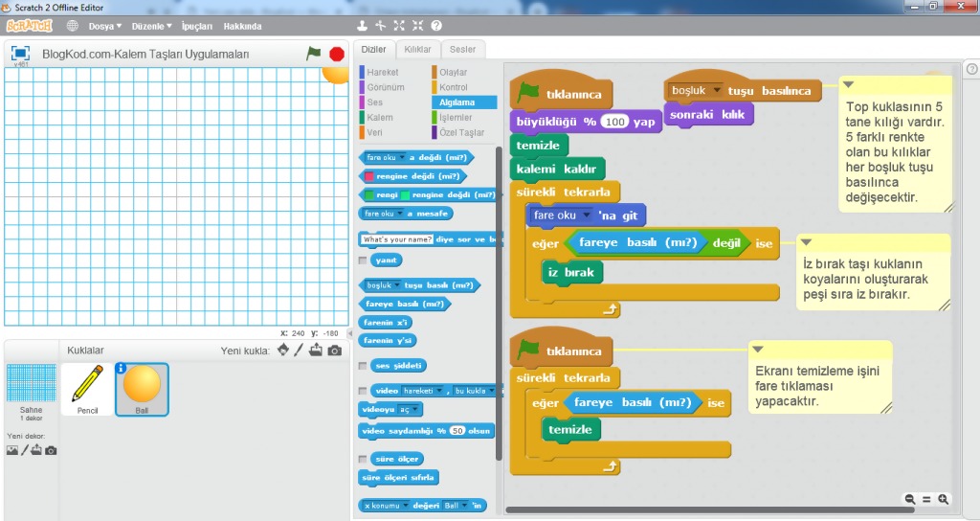Zoom in the scripts area
The width and height of the screenshot is (980, 521).
pyautogui.click(x=943, y=499)
